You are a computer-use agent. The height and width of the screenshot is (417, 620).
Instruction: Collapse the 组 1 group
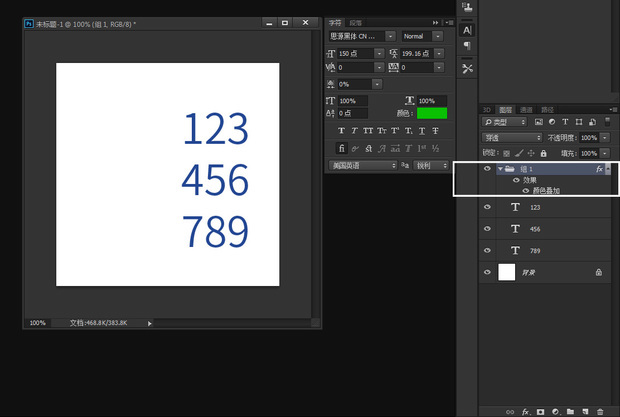[499, 169]
